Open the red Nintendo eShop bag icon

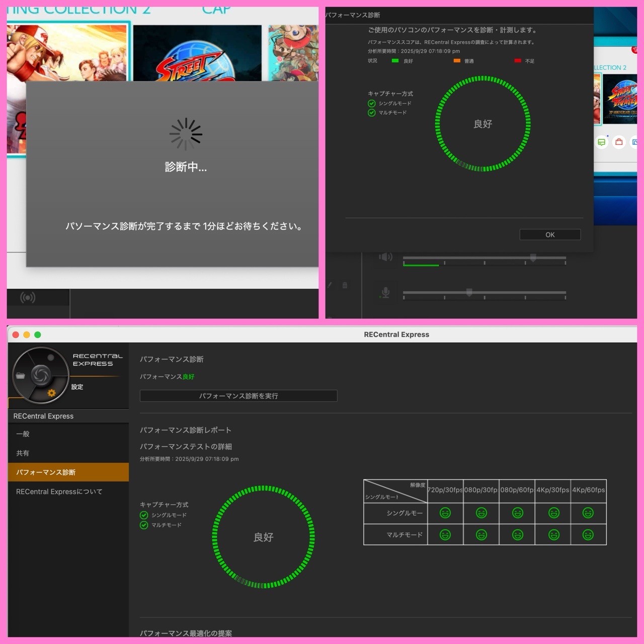(619, 142)
